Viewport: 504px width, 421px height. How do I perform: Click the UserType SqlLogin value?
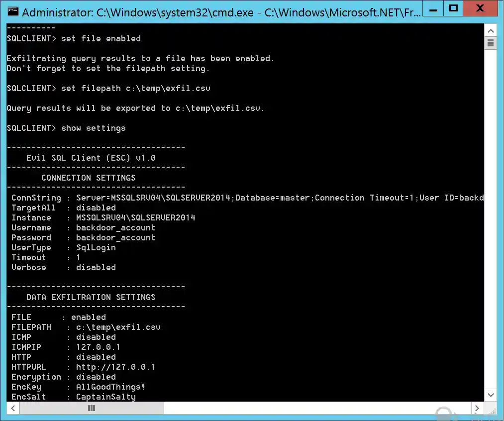coord(96,248)
